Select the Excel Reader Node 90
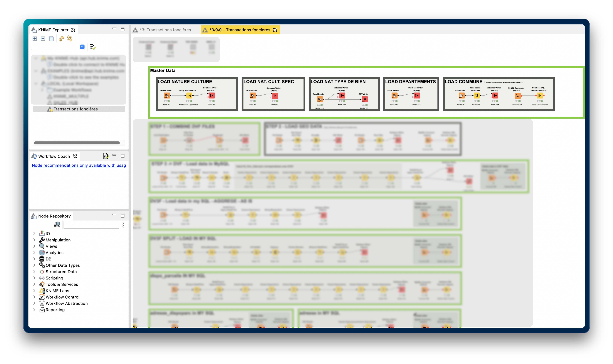 (x=167, y=96)
